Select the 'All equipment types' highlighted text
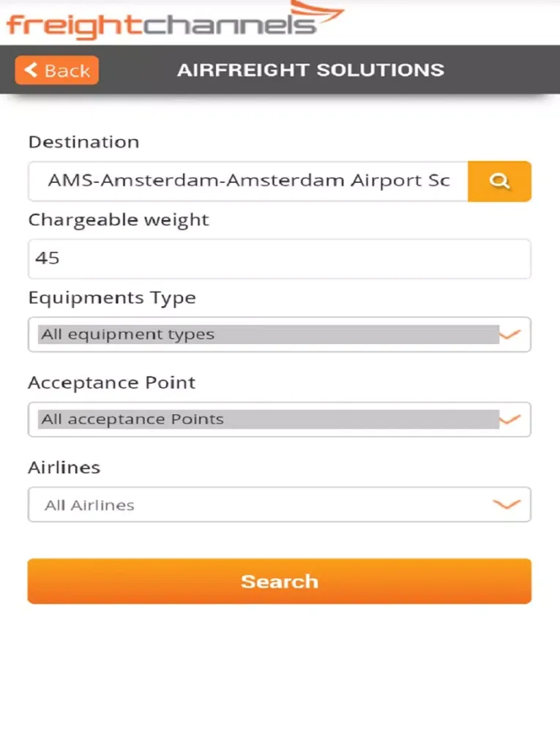The image size is (560, 732). tap(128, 335)
